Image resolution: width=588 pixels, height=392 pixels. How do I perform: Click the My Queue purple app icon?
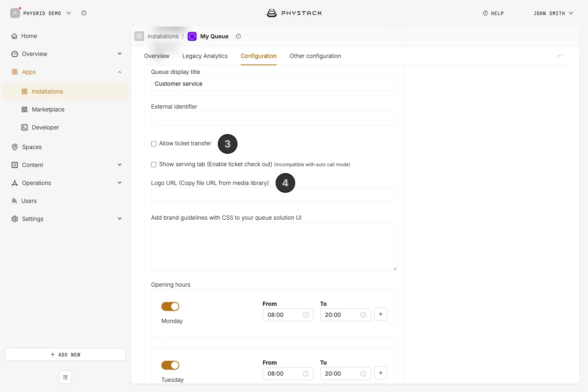coord(192,36)
